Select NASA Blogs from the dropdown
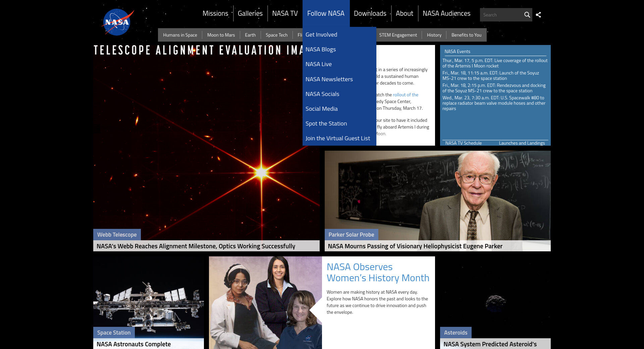 point(339,49)
